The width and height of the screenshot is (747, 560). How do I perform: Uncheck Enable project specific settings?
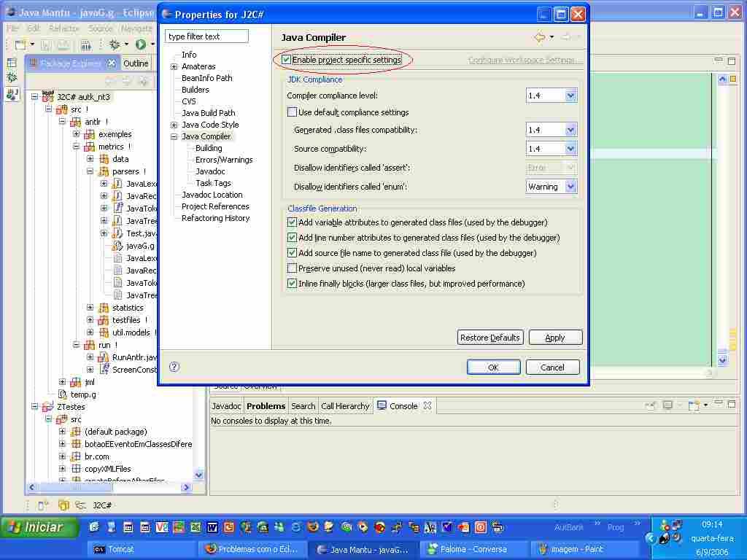287,60
